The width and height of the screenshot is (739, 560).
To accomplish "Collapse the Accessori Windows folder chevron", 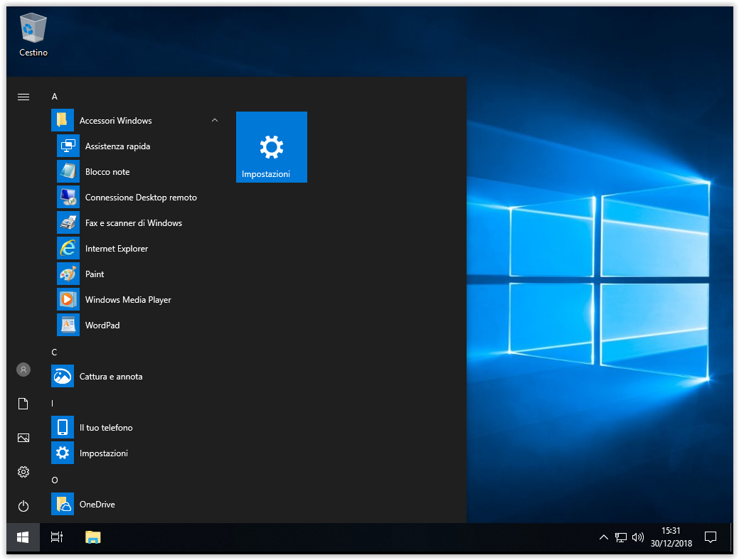I will (x=215, y=121).
